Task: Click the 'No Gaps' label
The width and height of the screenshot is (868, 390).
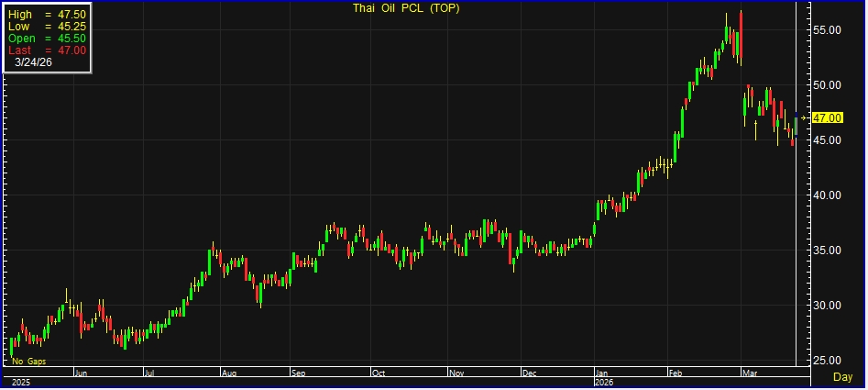Action: pyautogui.click(x=28, y=362)
